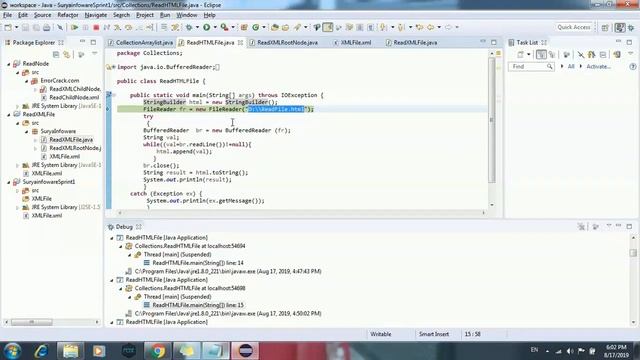Click the Quick Access search field
The width and height of the screenshot is (640, 360).
click(574, 27)
